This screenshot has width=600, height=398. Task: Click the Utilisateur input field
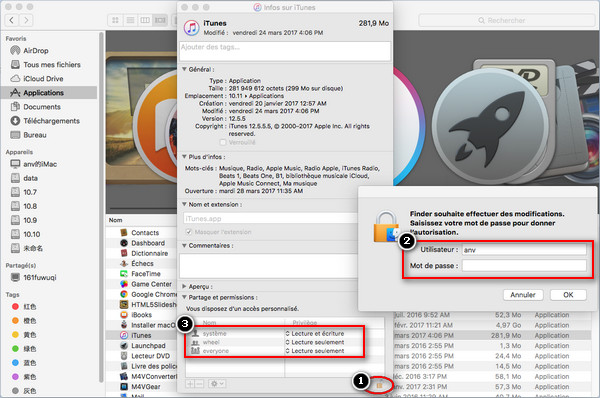(524, 250)
